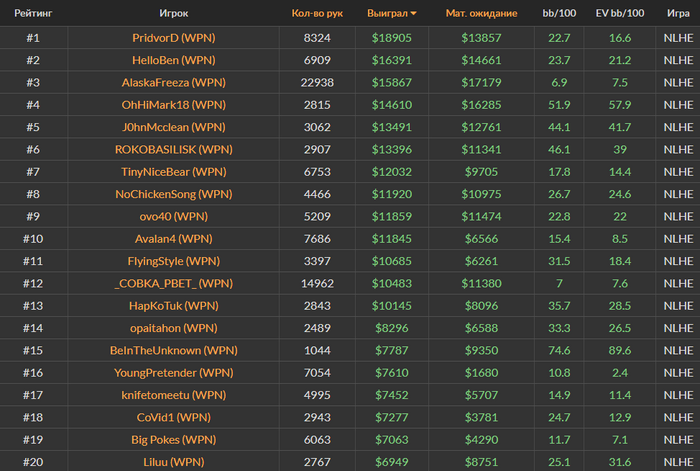Sort table by Мат. ожидание header
Screen dimensions: 700x471
point(481,13)
